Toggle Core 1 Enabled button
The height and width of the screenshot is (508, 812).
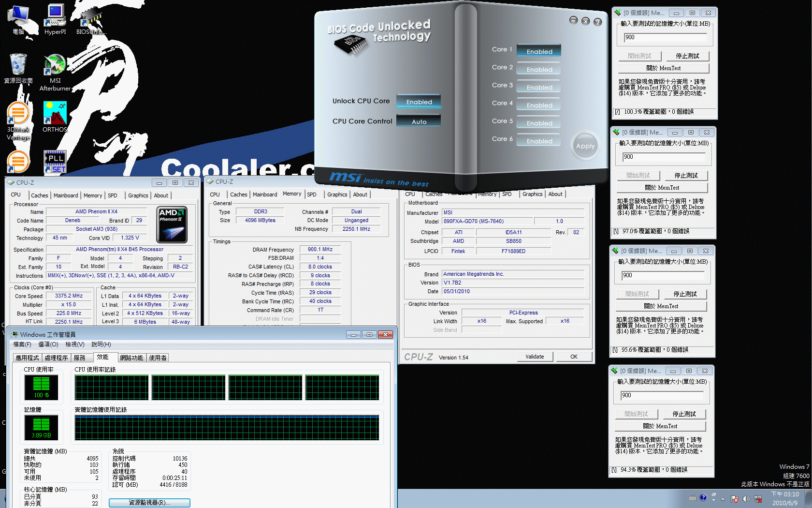click(539, 51)
